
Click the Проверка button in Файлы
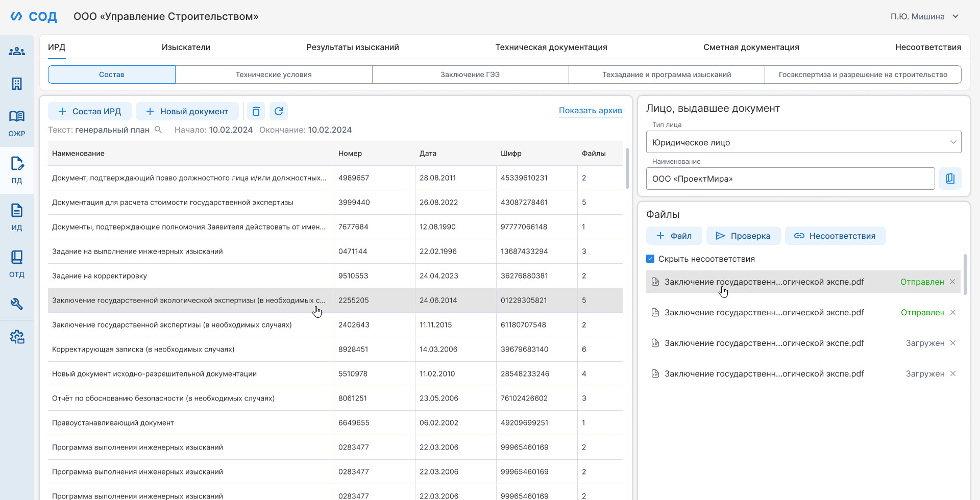click(743, 236)
